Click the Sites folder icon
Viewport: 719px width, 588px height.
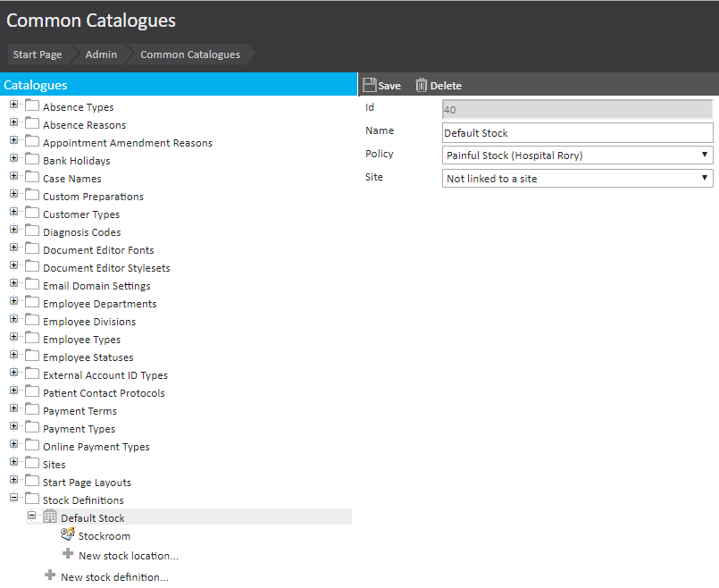(32, 464)
